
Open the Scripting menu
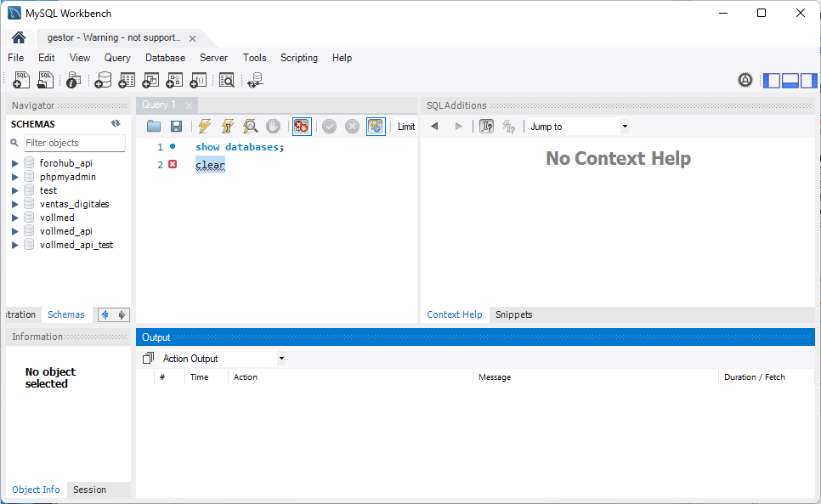pyautogui.click(x=299, y=58)
